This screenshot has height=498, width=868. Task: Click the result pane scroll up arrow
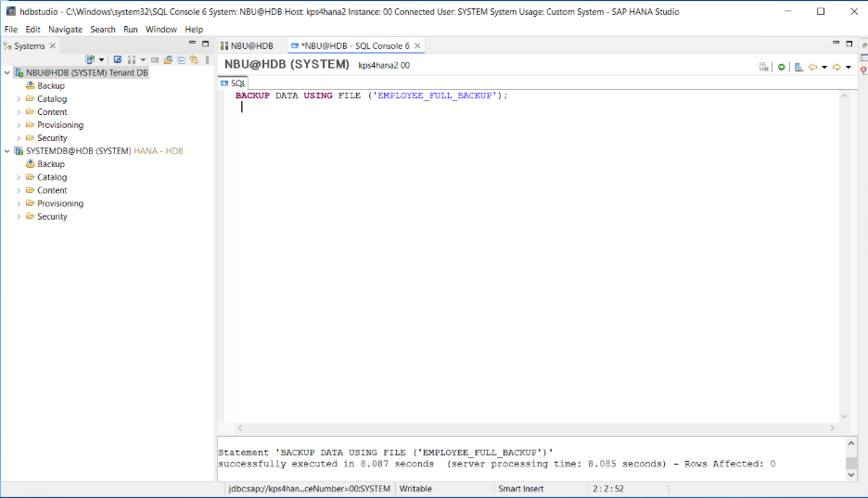[851, 443]
